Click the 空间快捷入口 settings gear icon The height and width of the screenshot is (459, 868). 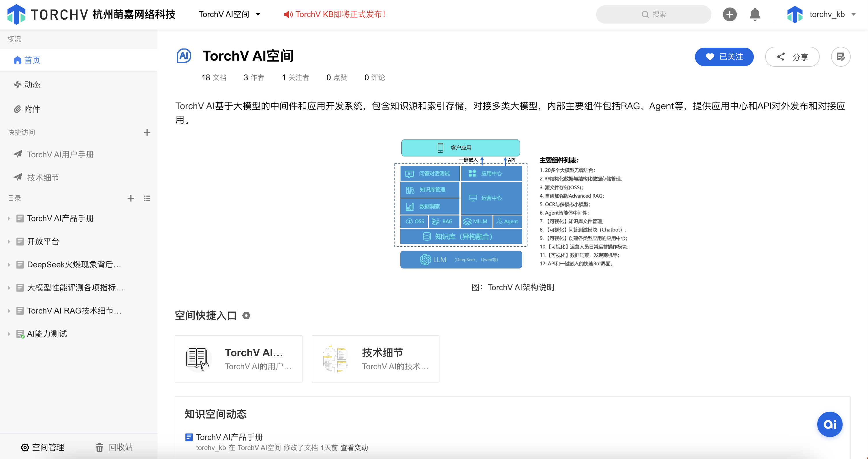[x=246, y=315]
